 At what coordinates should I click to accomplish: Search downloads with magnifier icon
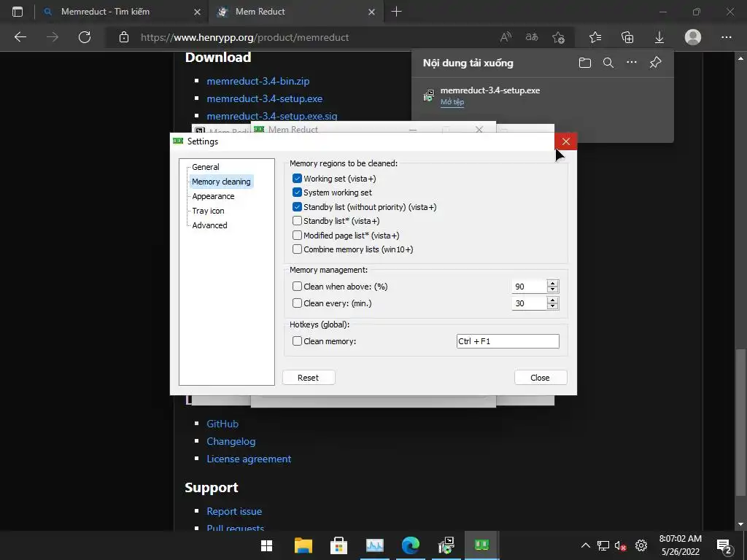[608, 63]
